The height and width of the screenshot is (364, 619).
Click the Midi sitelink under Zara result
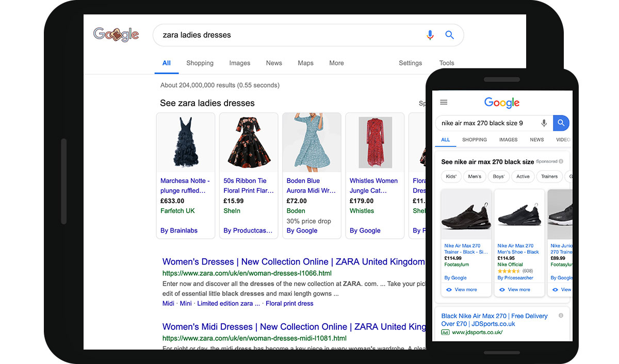(168, 303)
